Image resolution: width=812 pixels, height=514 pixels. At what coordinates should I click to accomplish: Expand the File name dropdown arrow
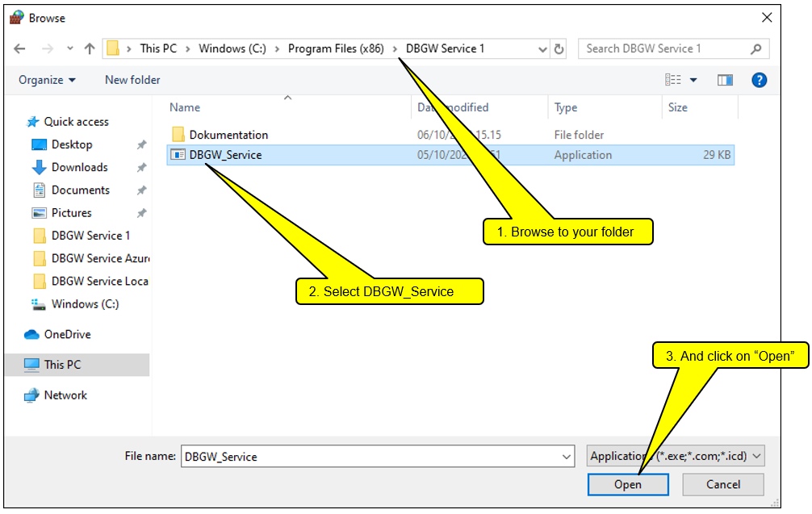567,457
